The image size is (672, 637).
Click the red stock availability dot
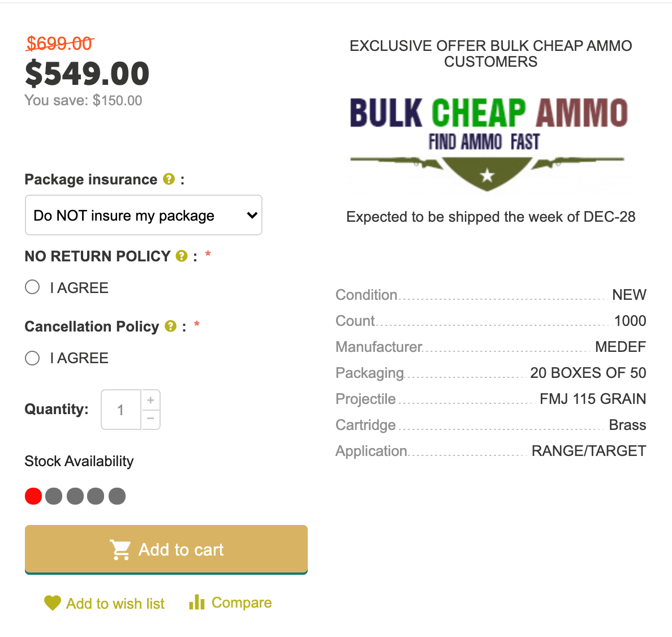[x=33, y=496]
